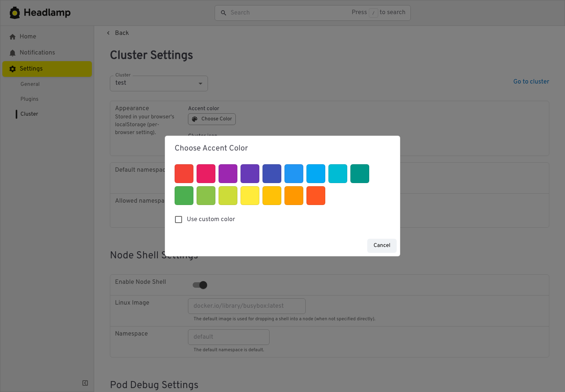Click the search magnifier icon
565x392 pixels.
tap(224, 13)
